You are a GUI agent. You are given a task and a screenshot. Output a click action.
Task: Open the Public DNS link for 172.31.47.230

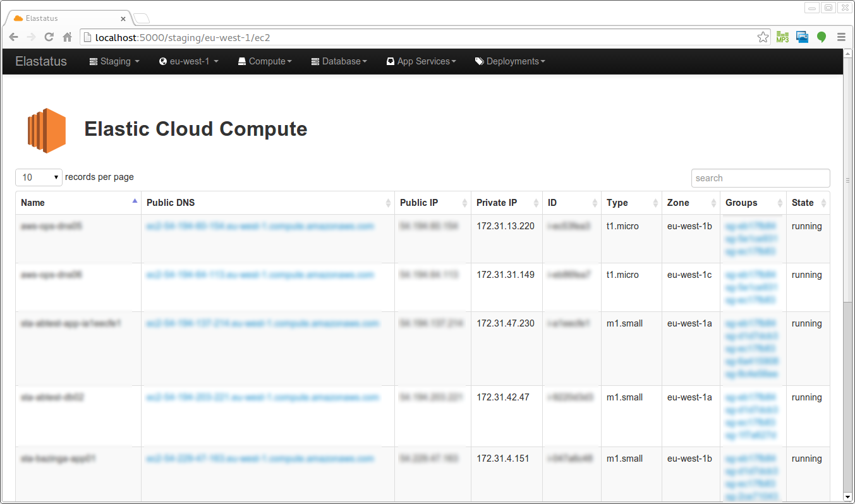[x=263, y=323]
